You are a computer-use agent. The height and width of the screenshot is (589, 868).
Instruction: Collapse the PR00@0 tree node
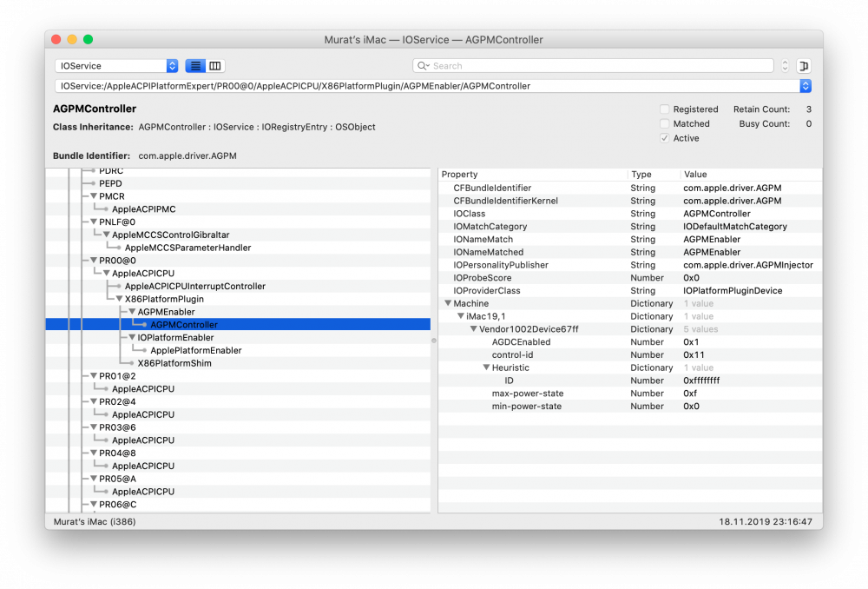click(94, 261)
